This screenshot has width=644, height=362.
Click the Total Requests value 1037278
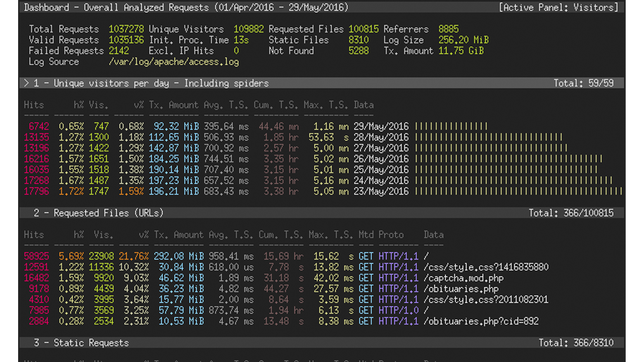click(126, 29)
